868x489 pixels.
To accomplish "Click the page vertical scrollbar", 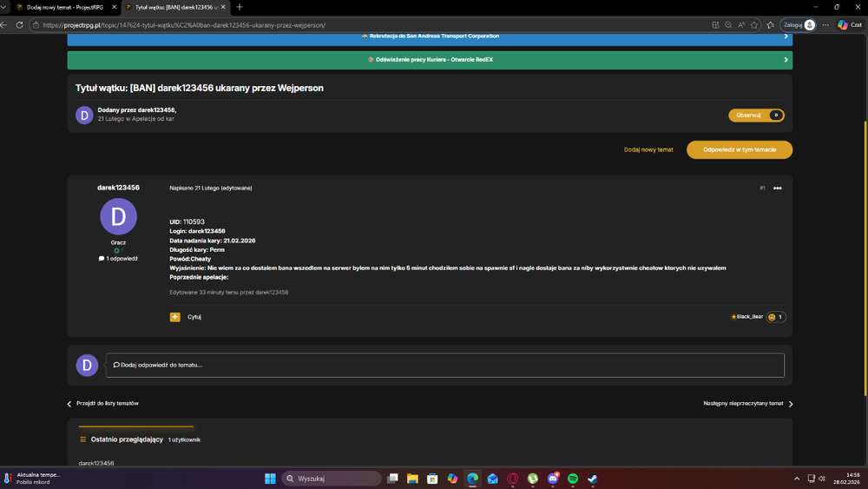I will click(x=865, y=257).
